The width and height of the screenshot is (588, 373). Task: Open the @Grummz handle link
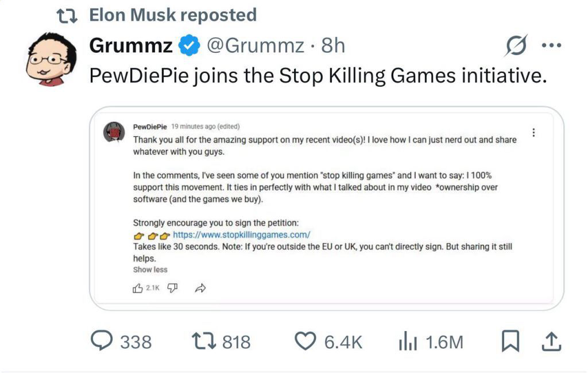click(256, 45)
